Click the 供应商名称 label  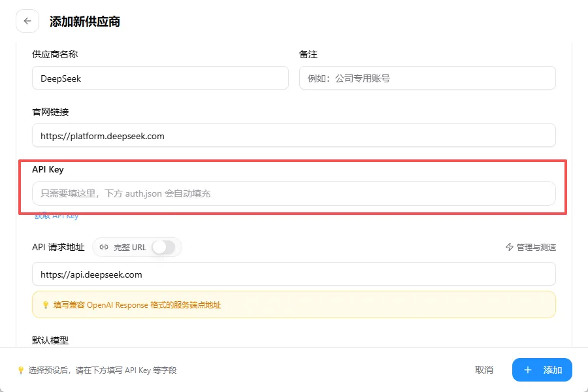click(55, 54)
